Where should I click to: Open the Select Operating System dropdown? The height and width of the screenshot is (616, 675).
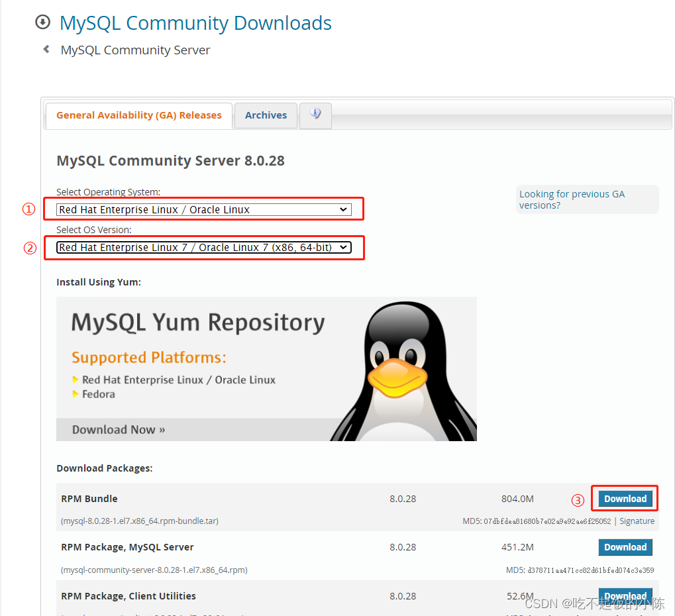point(203,209)
